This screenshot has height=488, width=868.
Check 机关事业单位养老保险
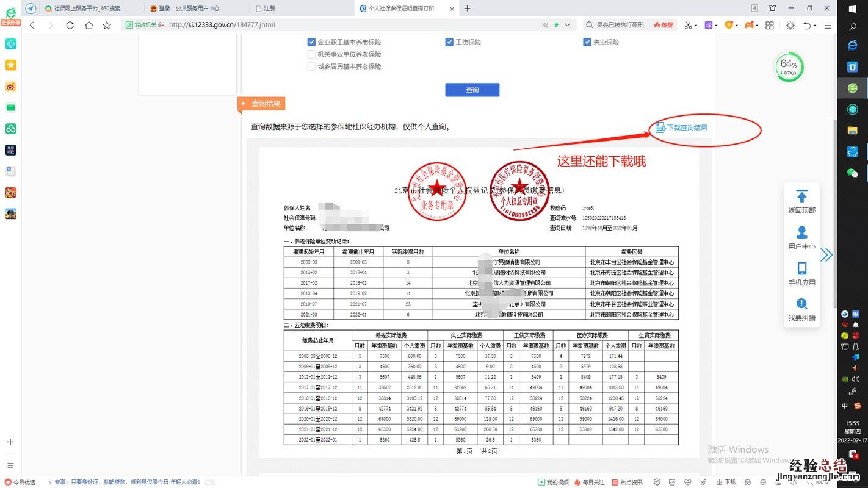(x=311, y=54)
